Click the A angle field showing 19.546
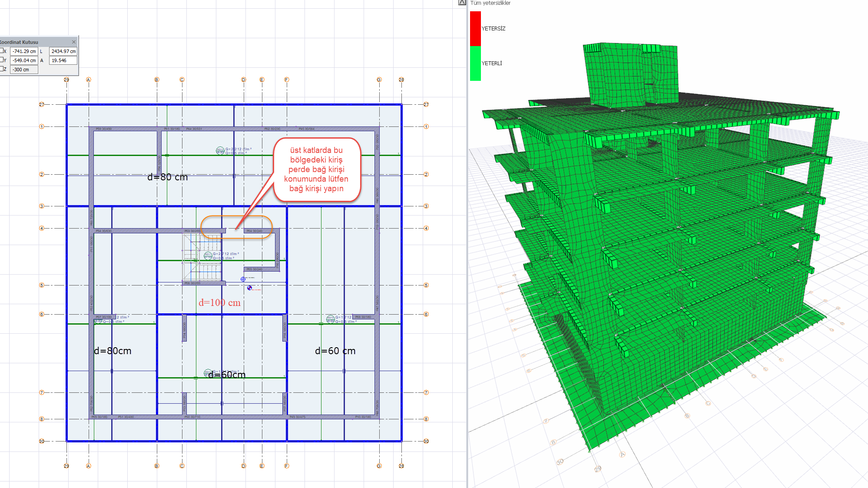Image resolution: width=868 pixels, height=488 pixels. coord(63,60)
